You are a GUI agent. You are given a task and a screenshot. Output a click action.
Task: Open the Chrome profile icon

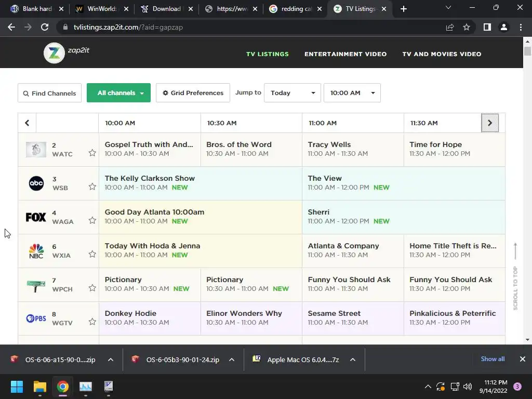pyautogui.click(x=504, y=27)
